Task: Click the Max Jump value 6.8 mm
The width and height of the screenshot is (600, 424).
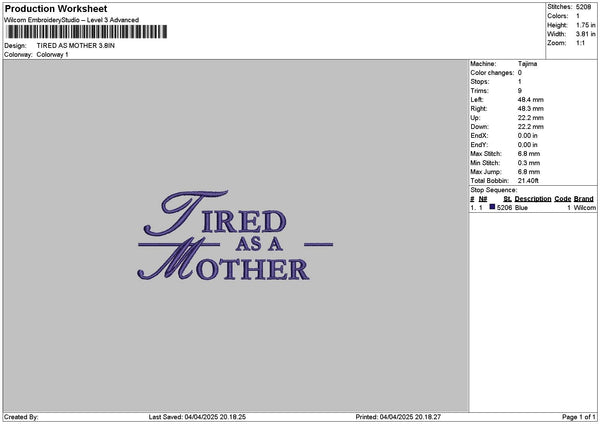Action: 529,172
